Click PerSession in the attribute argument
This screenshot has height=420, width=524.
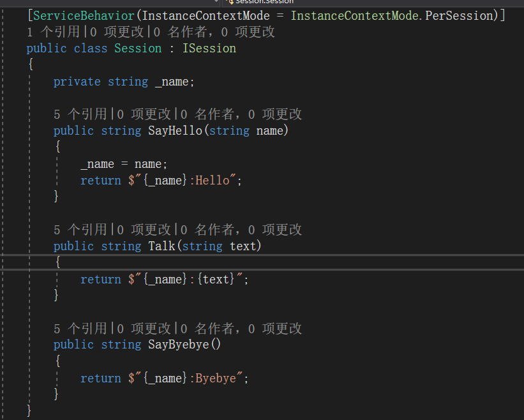(465, 15)
